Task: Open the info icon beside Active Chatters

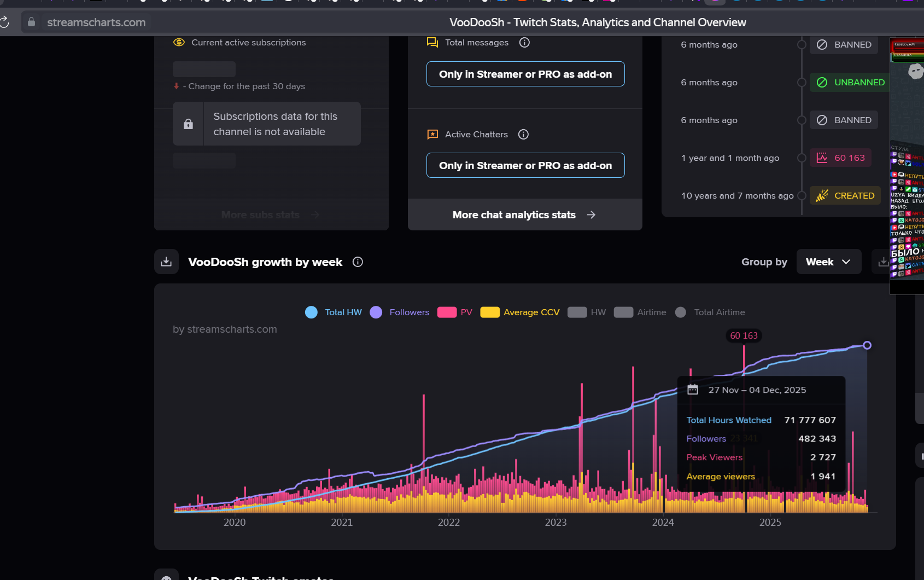Action: (x=523, y=135)
